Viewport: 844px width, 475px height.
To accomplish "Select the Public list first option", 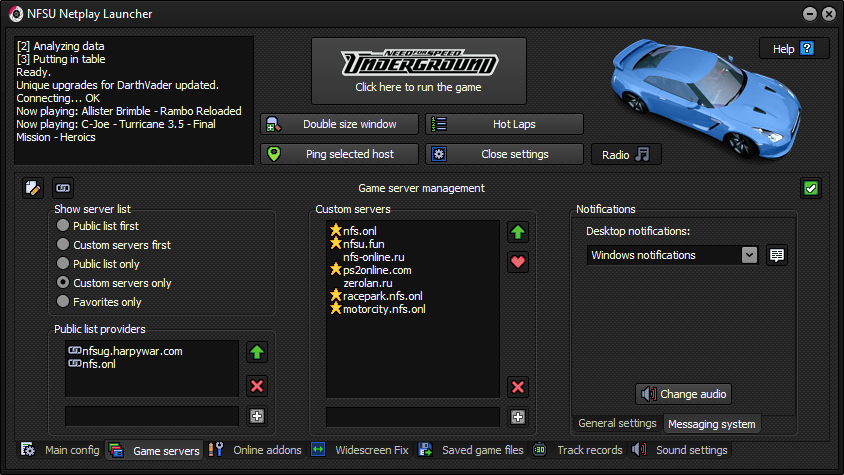I will [x=97, y=226].
